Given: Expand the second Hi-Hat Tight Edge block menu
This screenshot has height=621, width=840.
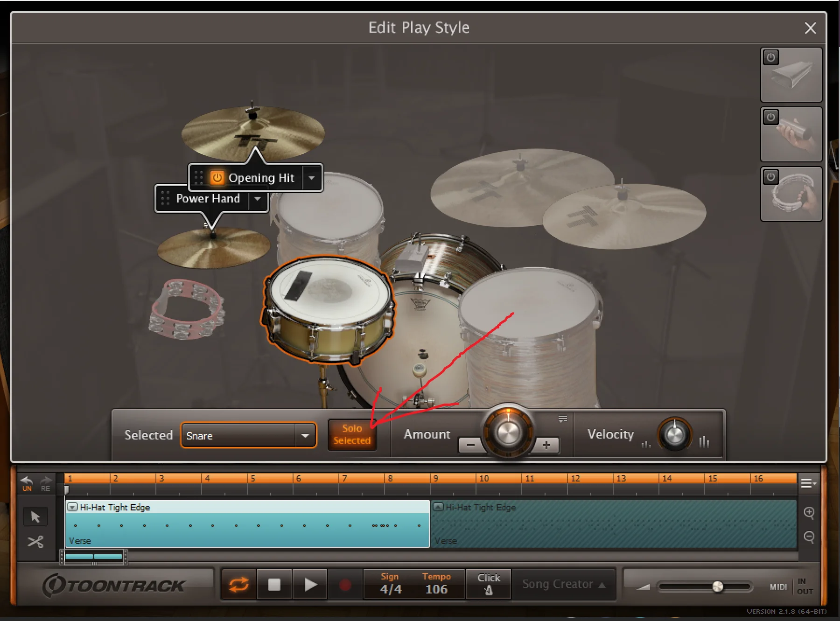Looking at the screenshot, I should point(438,507).
